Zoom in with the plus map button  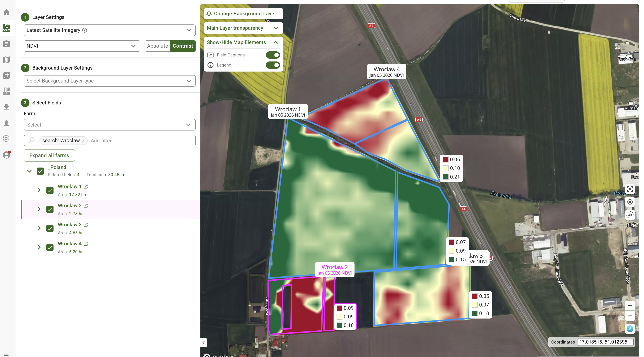pos(630,305)
